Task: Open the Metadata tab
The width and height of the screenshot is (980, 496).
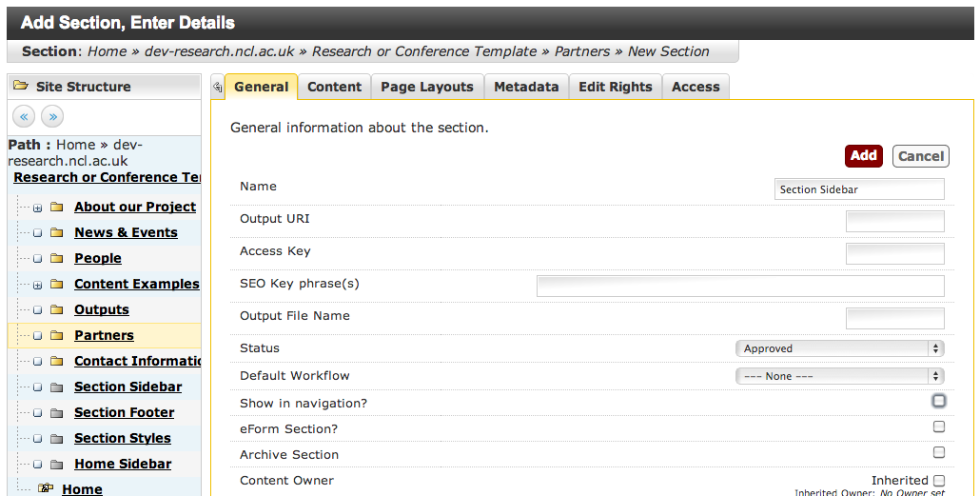Action: point(526,87)
